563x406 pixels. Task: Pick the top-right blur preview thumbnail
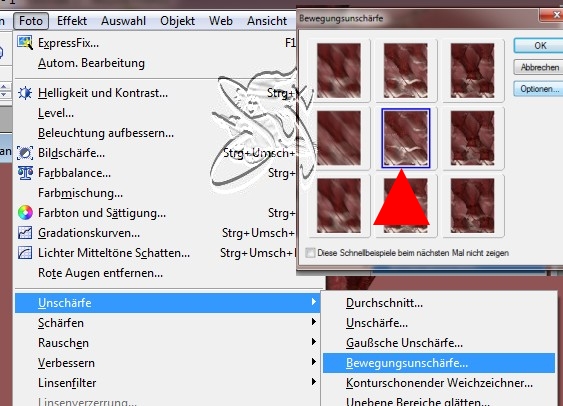point(472,70)
